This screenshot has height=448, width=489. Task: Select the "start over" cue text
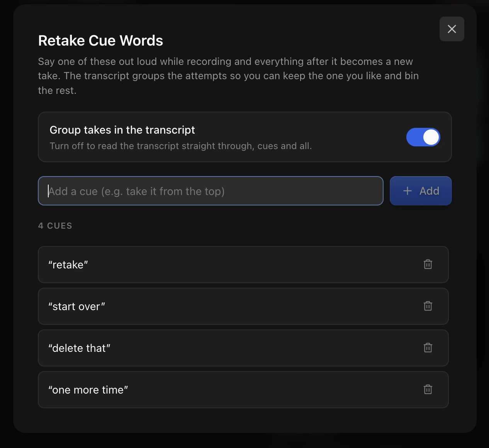coord(76,307)
